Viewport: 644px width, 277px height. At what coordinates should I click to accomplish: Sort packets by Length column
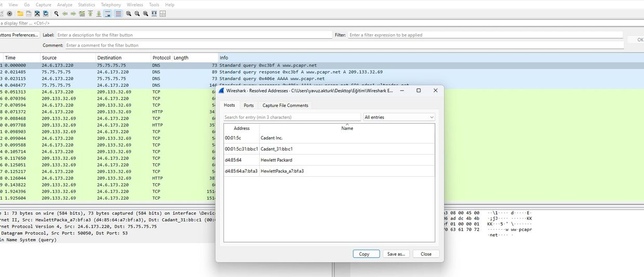[195, 58]
